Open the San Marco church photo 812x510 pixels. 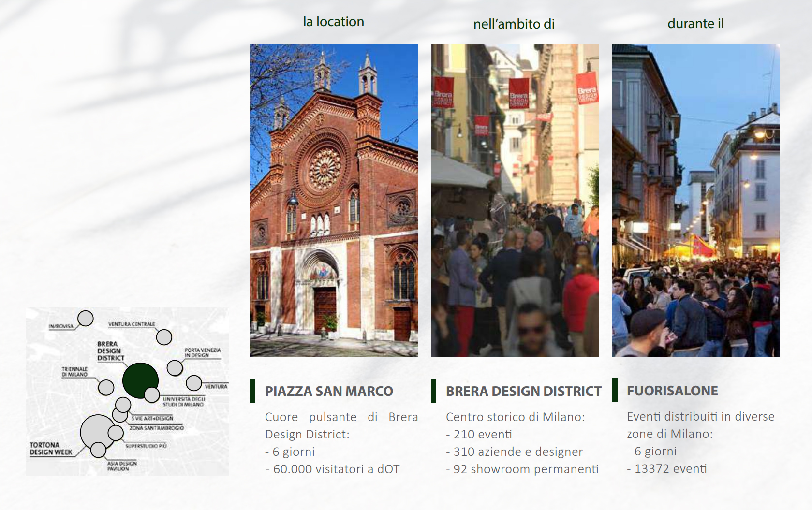tap(334, 201)
